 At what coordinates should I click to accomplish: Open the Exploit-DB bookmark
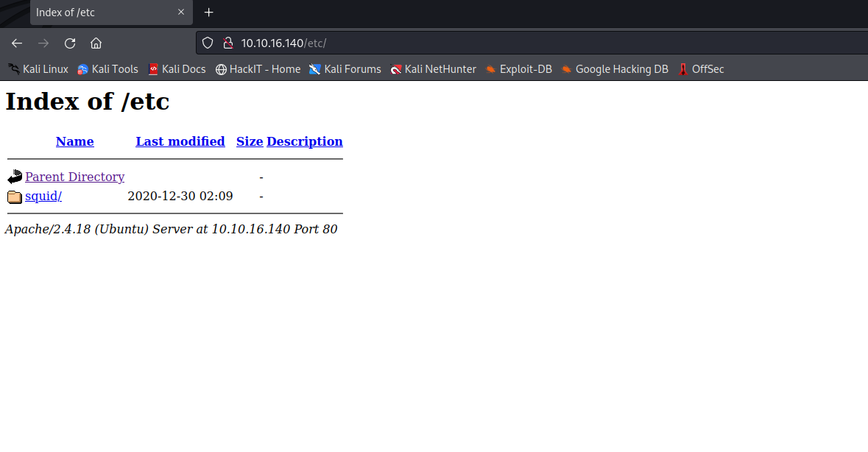pyautogui.click(x=519, y=69)
